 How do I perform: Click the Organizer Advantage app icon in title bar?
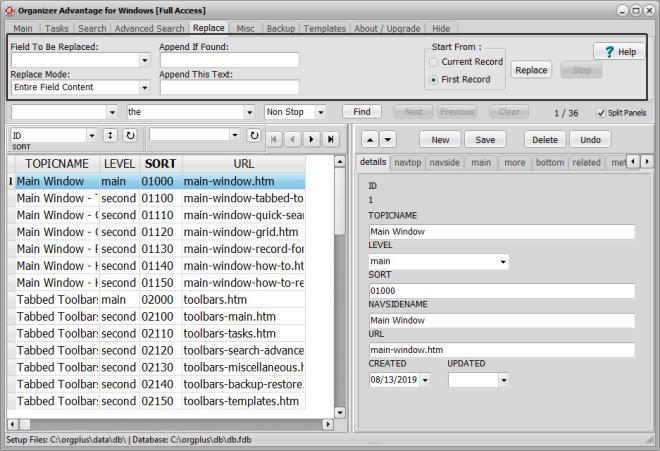pyautogui.click(x=10, y=11)
